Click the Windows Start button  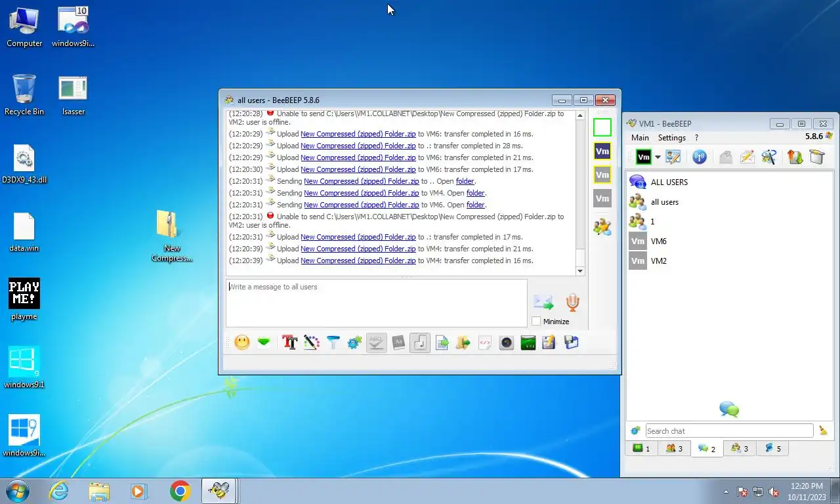point(17,491)
